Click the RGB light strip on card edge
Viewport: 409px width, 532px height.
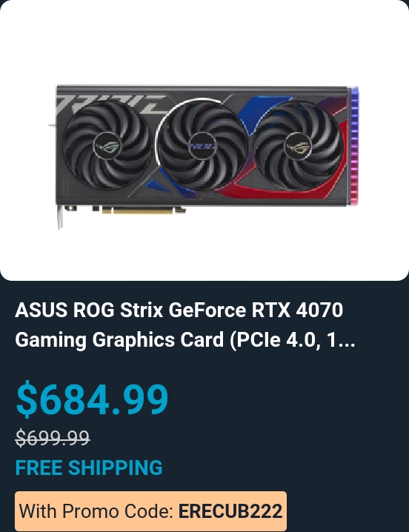pos(354,146)
